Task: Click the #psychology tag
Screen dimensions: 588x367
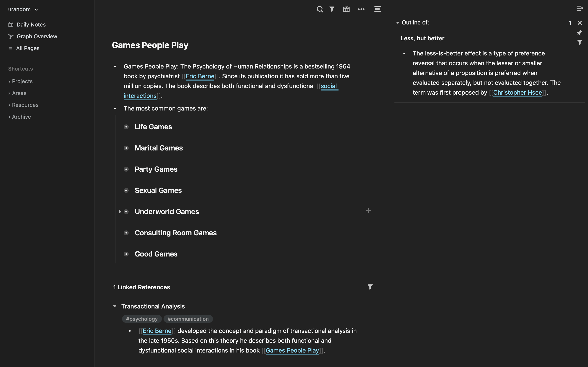Action: [142, 319]
